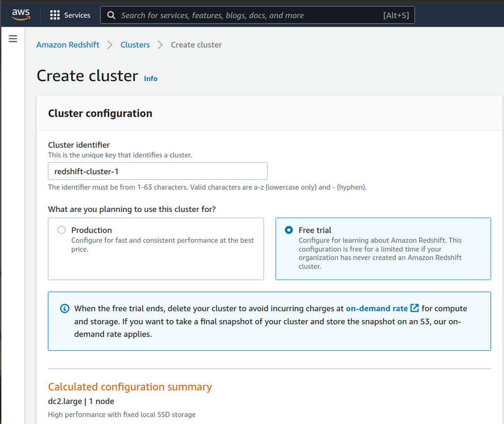
Task: Go to the Amazon Redshift breadcrumb
Action: [68, 45]
